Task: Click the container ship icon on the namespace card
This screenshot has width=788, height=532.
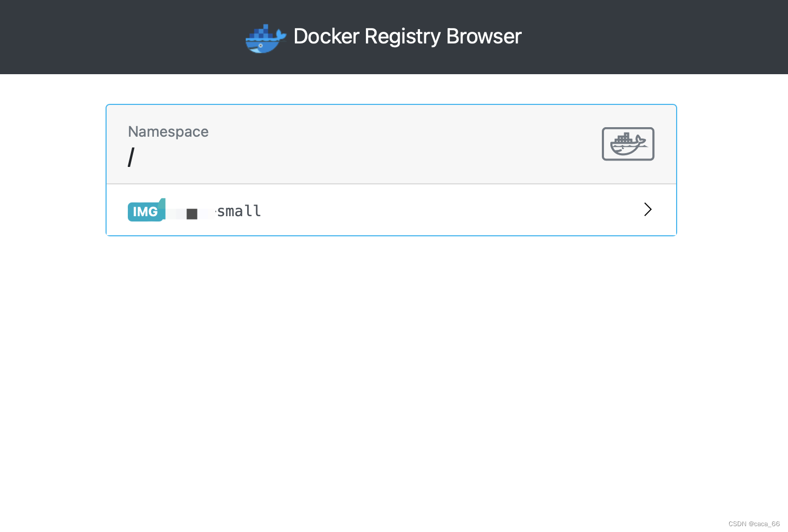Action: 628,144
